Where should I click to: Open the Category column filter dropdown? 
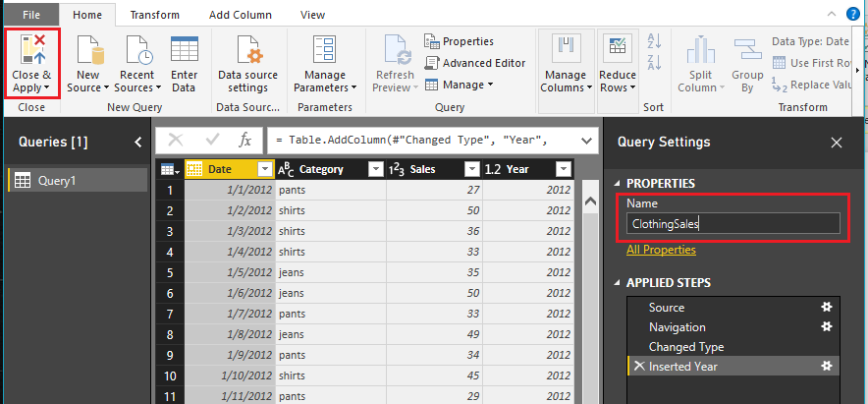pyautogui.click(x=376, y=170)
